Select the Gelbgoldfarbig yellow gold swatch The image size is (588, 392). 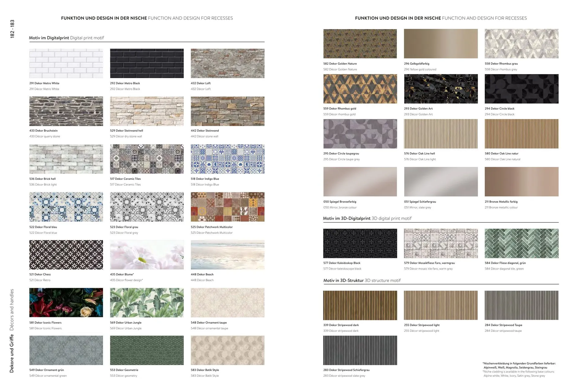click(x=441, y=44)
